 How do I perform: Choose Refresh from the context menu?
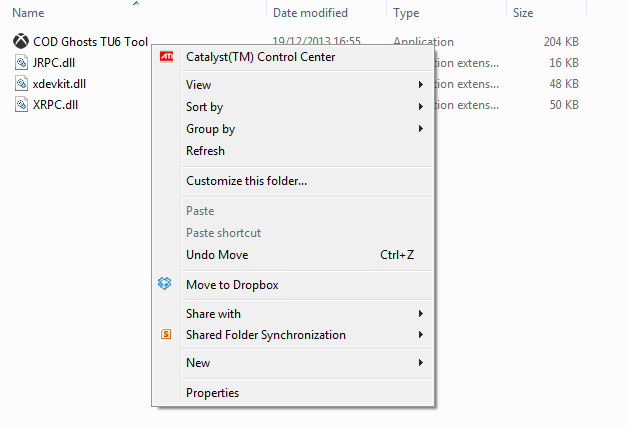click(x=205, y=151)
